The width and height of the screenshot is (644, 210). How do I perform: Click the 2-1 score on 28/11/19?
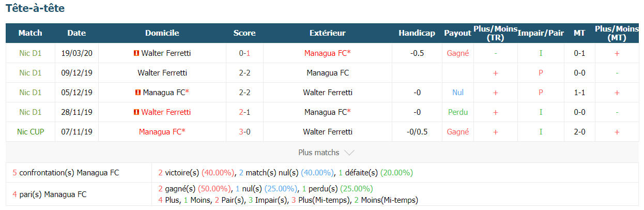pos(244,112)
